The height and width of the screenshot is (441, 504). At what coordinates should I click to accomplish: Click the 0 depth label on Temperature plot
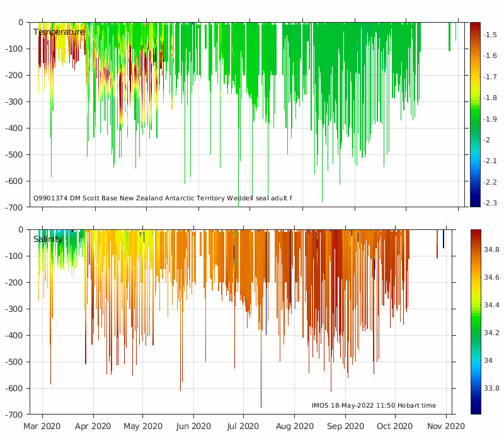(21, 23)
